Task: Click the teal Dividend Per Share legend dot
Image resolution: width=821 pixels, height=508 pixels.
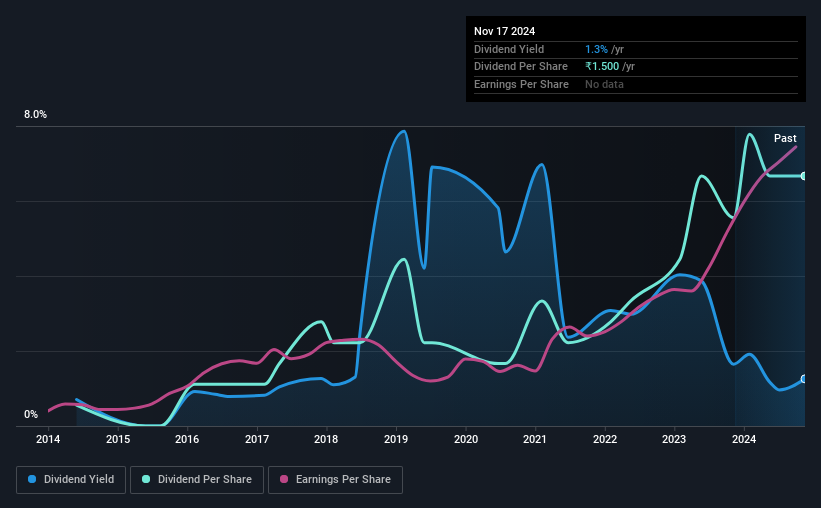Action: pos(146,479)
